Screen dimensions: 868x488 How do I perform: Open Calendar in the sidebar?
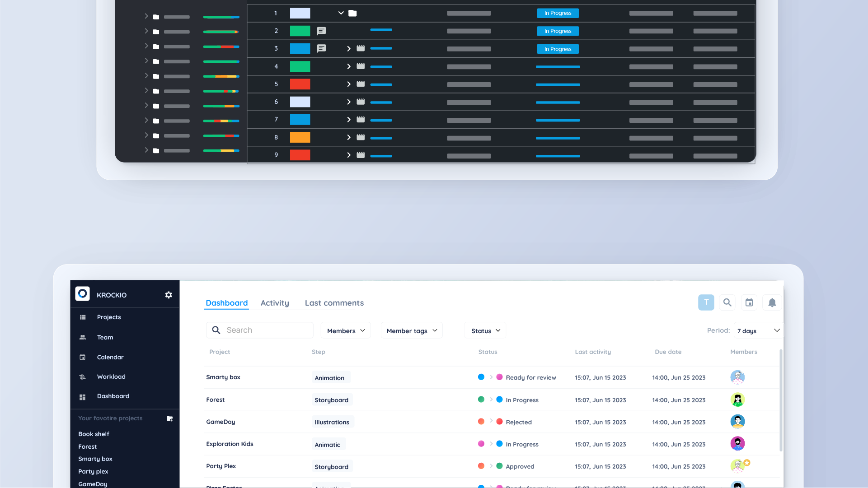tap(110, 357)
